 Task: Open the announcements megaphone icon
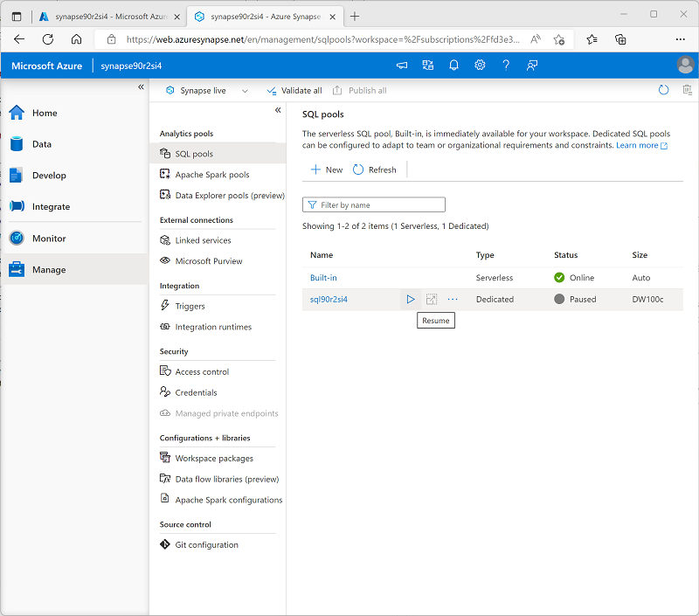point(402,66)
